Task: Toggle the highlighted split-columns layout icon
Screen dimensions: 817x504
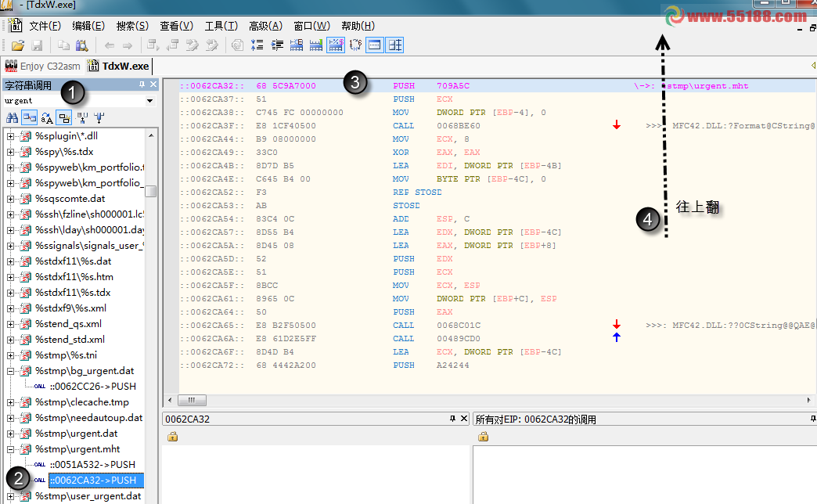Action: 394,45
